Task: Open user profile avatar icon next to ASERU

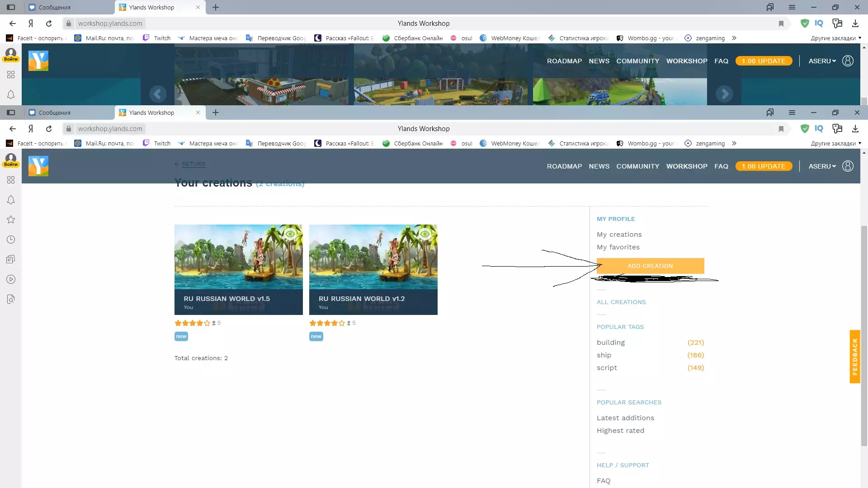Action: coord(848,166)
